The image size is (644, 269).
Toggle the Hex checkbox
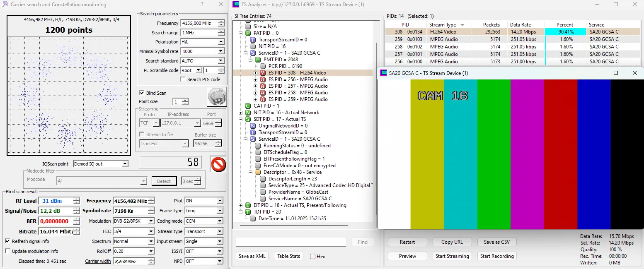coord(313,257)
